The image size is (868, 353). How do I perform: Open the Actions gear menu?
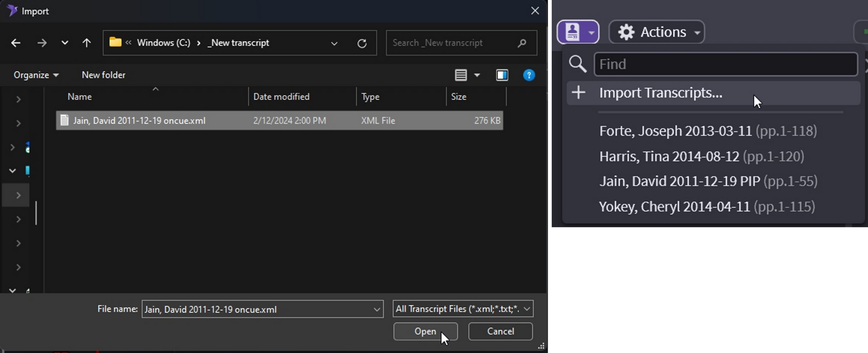[x=657, y=32]
